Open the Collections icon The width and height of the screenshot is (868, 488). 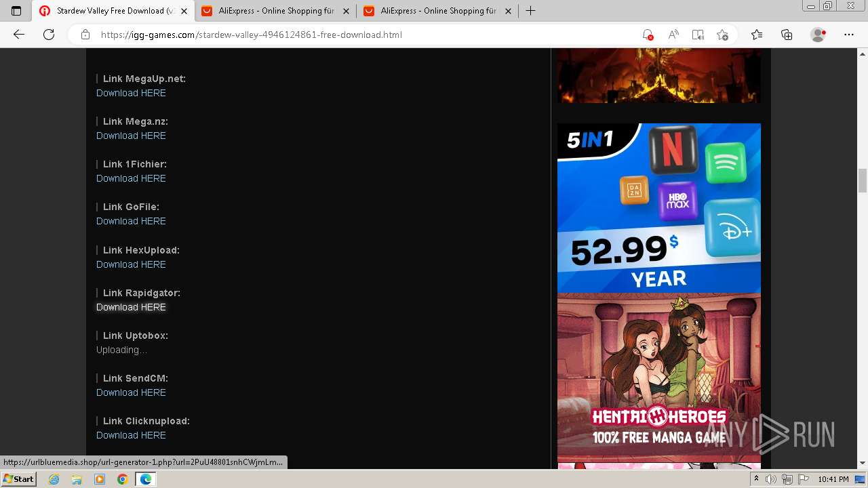787,35
